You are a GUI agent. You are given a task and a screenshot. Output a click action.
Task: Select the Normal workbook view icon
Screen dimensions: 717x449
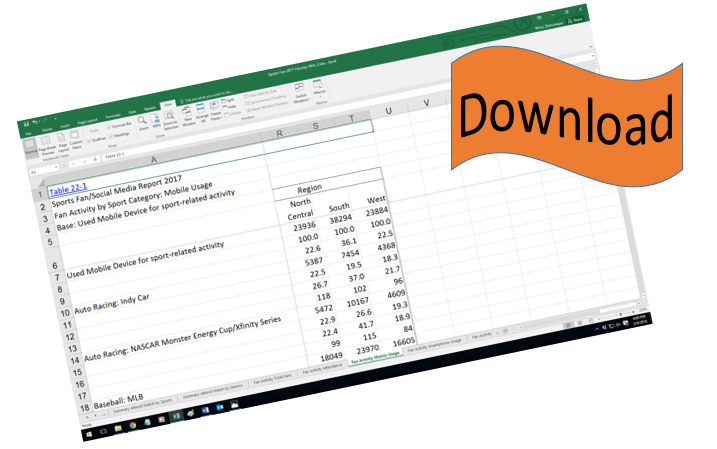(30, 146)
